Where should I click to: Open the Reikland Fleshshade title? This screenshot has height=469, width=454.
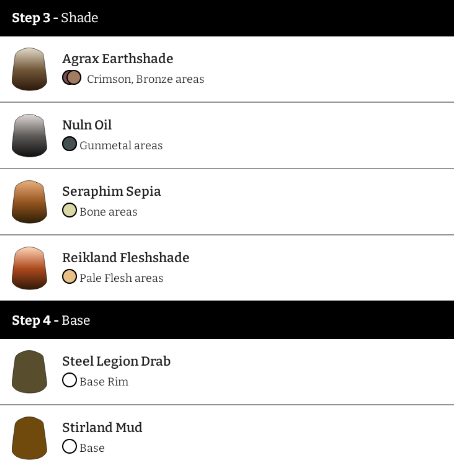(x=126, y=258)
